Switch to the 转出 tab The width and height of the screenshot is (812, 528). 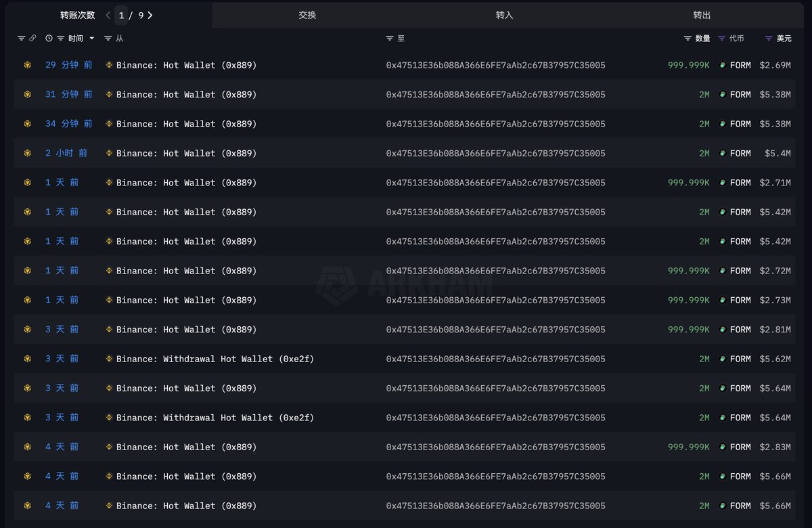point(702,15)
